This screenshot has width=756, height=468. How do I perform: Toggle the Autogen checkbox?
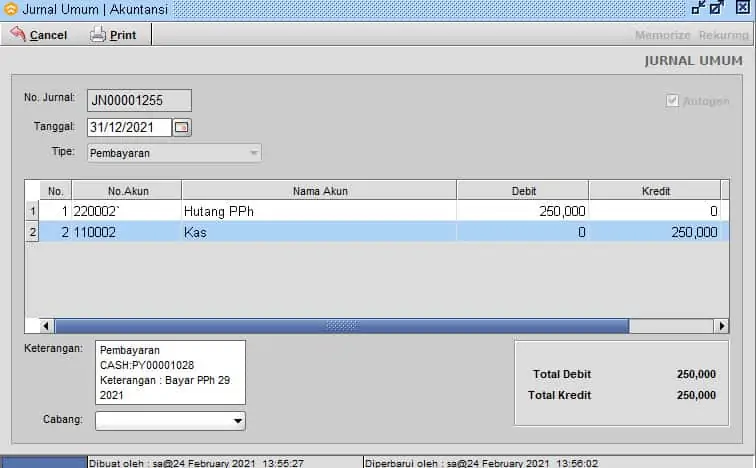(x=672, y=101)
